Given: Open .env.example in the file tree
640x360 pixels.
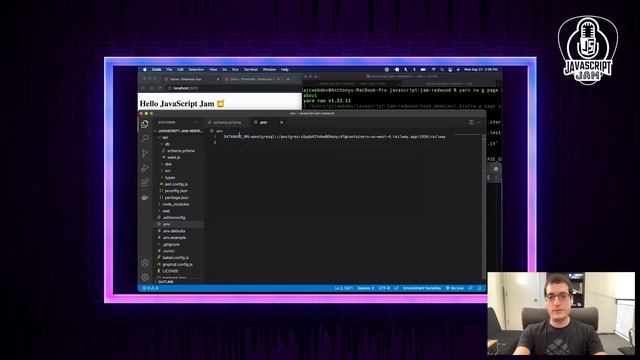Looking at the screenshot, I should pos(174,238).
